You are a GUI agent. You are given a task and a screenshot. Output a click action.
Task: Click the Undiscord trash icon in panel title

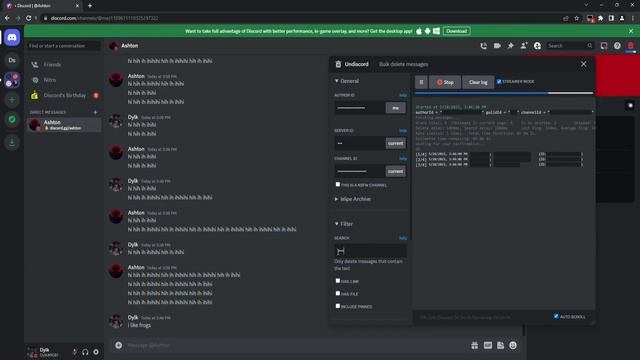point(338,64)
